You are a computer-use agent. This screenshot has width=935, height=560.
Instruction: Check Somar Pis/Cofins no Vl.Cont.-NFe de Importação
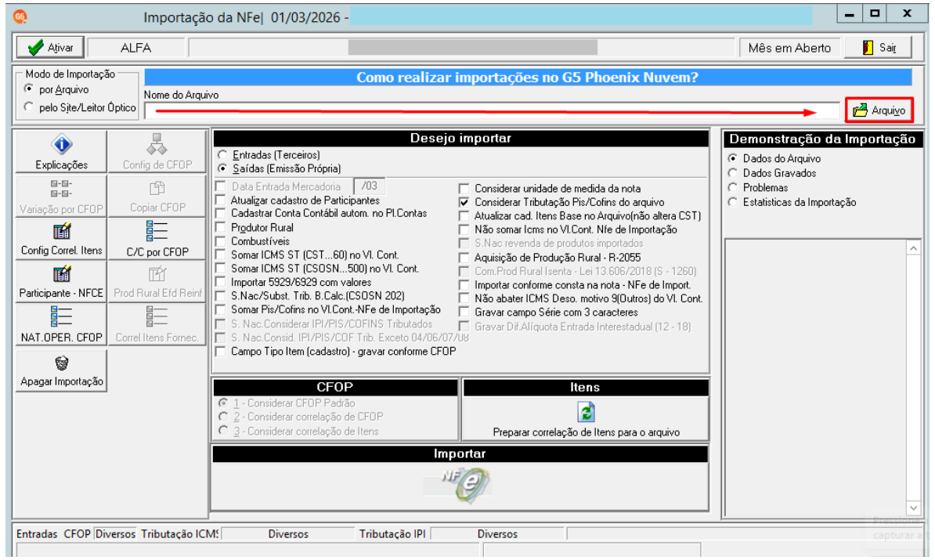(x=221, y=310)
